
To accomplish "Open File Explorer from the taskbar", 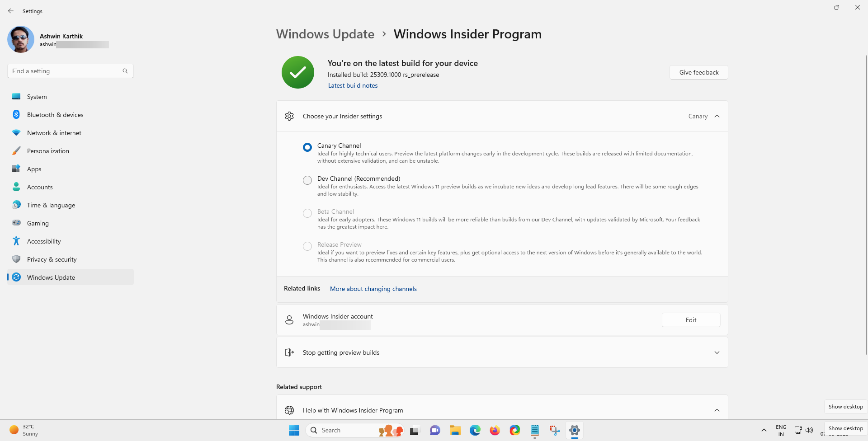I will (x=455, y=430).
